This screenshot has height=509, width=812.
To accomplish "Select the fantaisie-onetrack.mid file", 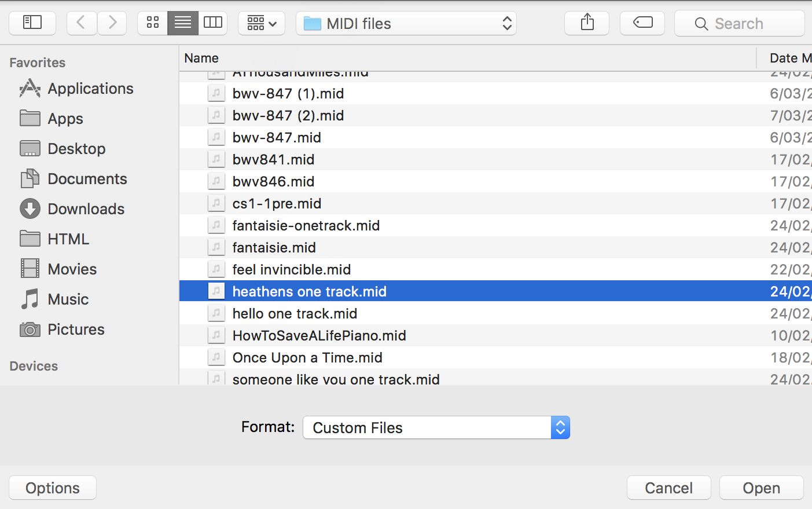I will tap(306, 226).
